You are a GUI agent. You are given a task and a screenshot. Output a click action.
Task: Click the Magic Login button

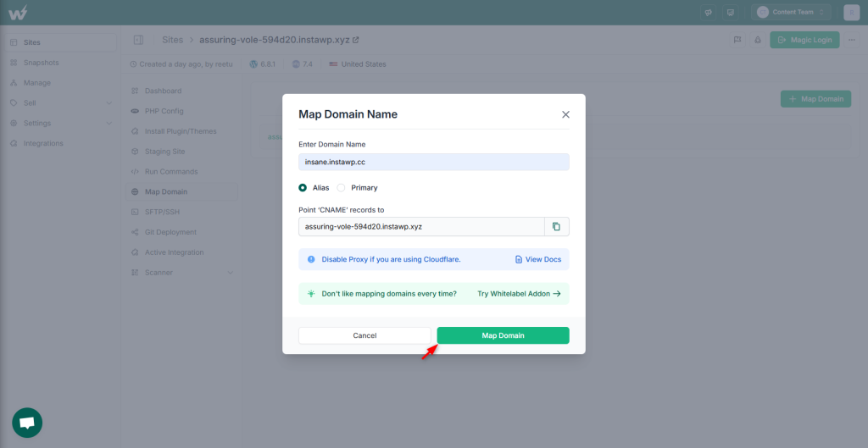tap(804, 40)
